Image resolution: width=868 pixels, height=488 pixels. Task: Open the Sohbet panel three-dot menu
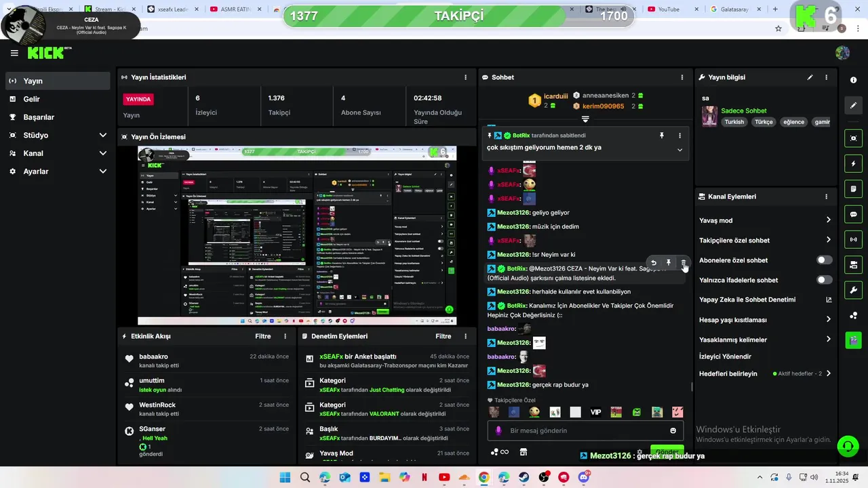[682, 77]
